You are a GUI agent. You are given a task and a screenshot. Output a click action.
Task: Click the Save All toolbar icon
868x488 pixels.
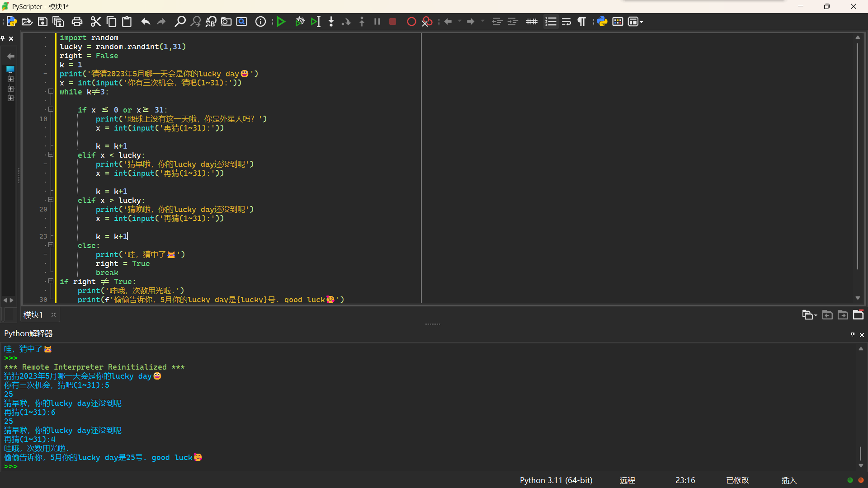(58, 22)
